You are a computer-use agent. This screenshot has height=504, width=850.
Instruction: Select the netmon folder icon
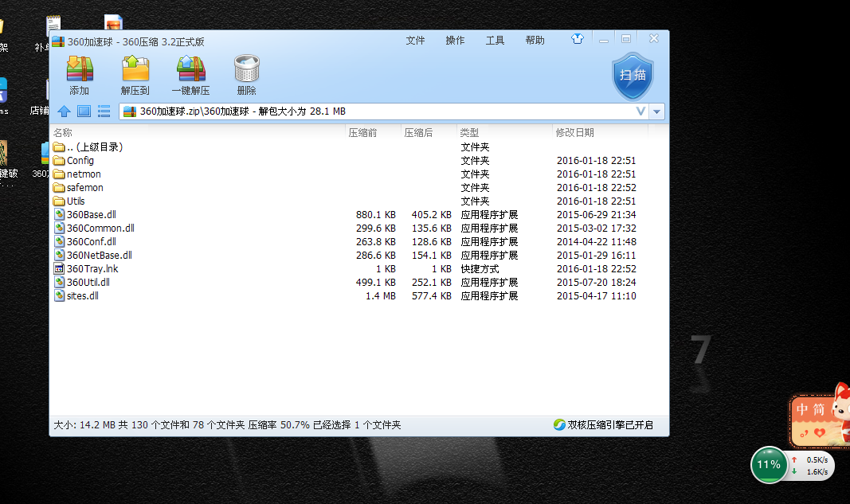tap(59, 174)
